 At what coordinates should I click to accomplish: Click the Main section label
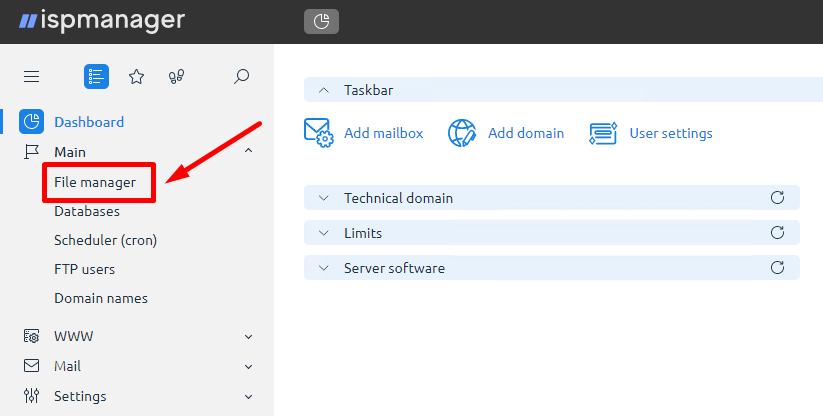(70, 152)
